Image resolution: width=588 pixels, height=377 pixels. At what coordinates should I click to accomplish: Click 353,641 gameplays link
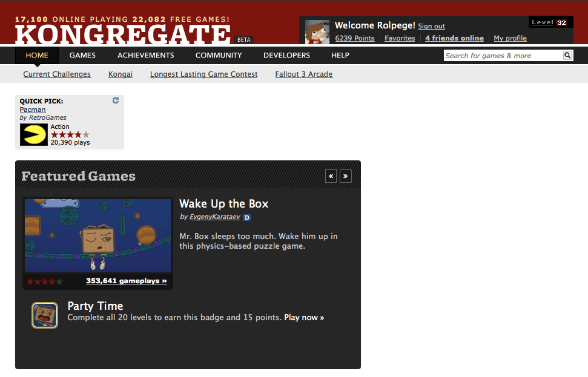[127, 281]
